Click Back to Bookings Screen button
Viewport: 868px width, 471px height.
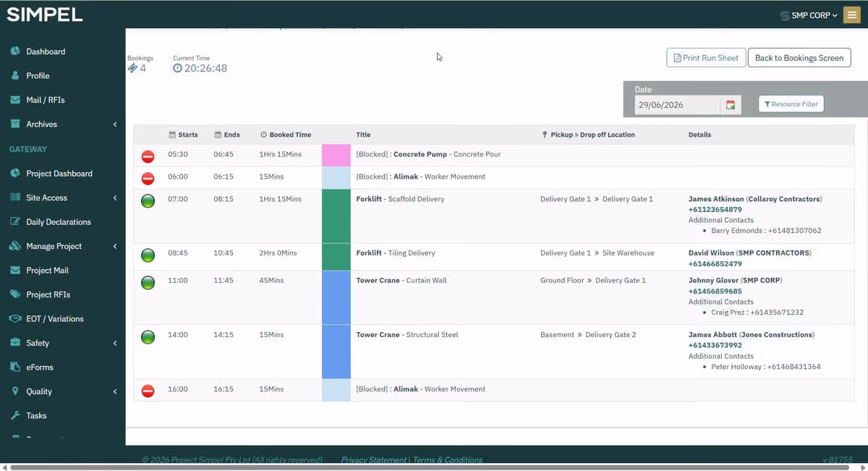pyautogui.click(x=799, y=58)
